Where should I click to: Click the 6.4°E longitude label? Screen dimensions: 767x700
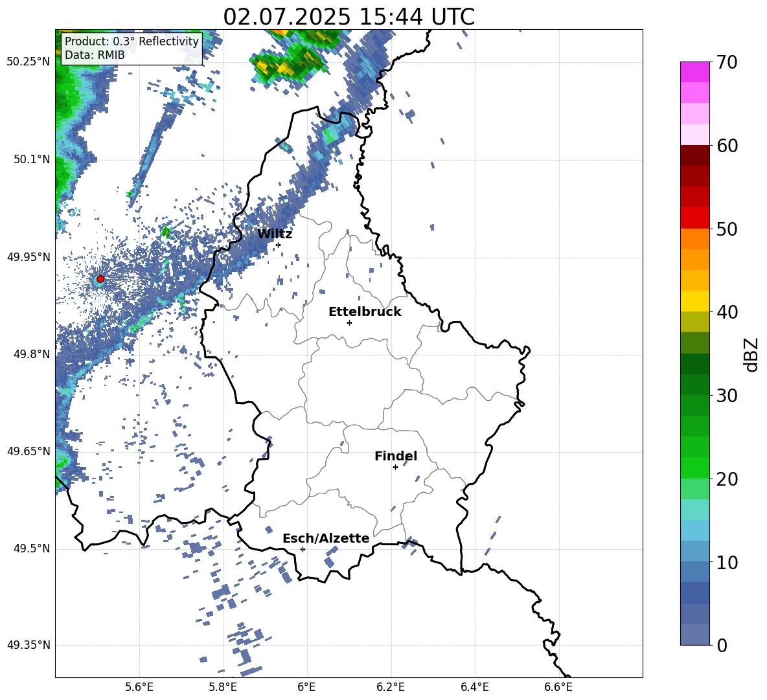tap(475, 688)
